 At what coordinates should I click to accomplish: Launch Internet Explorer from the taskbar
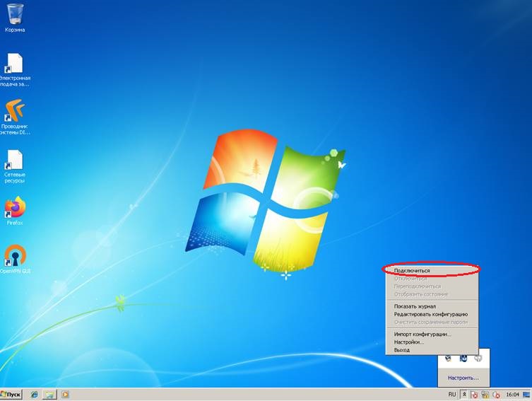pos(35,394)
